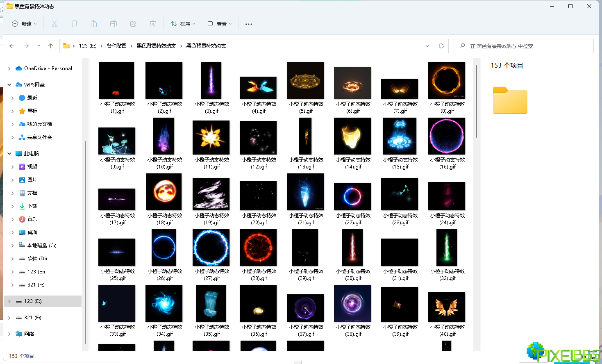Select thumbnail 小橙子动态特效 (22).gif
602x364 pixels.
click(x=352, y=196)
